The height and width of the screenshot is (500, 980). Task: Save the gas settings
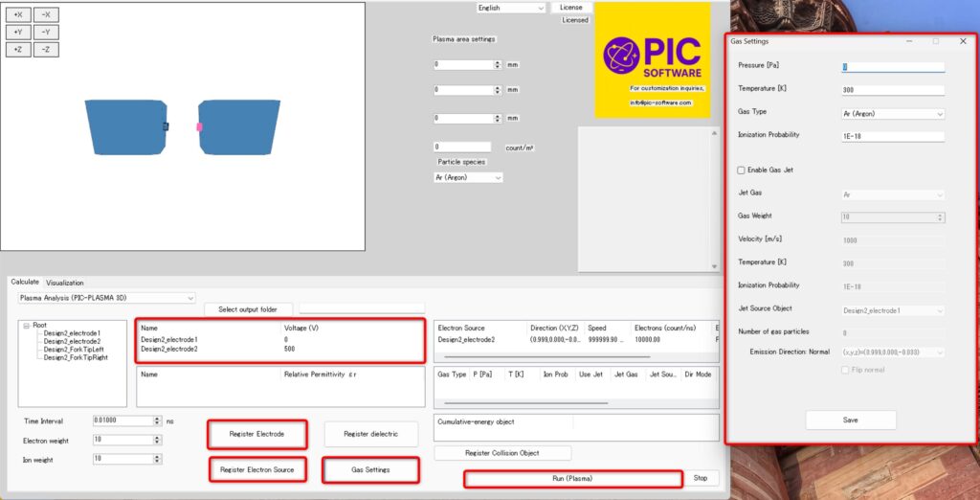[x=850, y=420]
